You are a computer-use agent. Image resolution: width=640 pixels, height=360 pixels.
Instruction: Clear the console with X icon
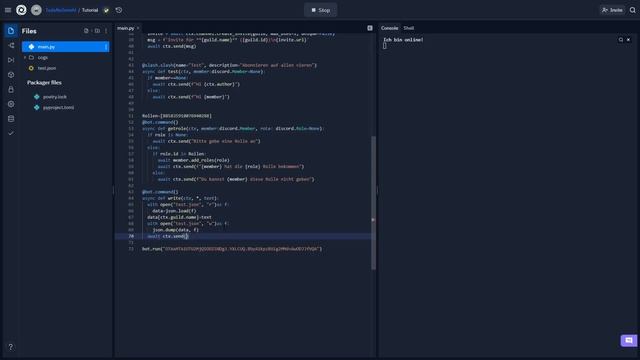click(629, 40)
